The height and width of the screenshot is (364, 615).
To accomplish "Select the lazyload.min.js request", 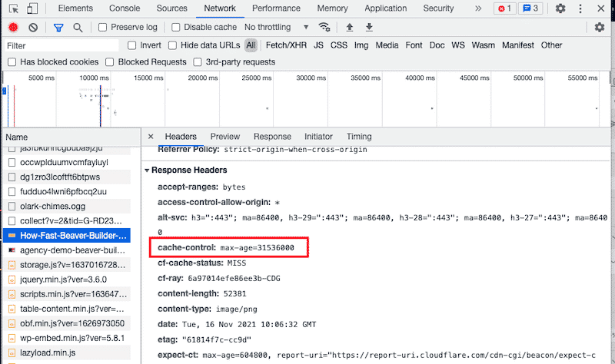I will pyautogui.click(x=48, y=352).
